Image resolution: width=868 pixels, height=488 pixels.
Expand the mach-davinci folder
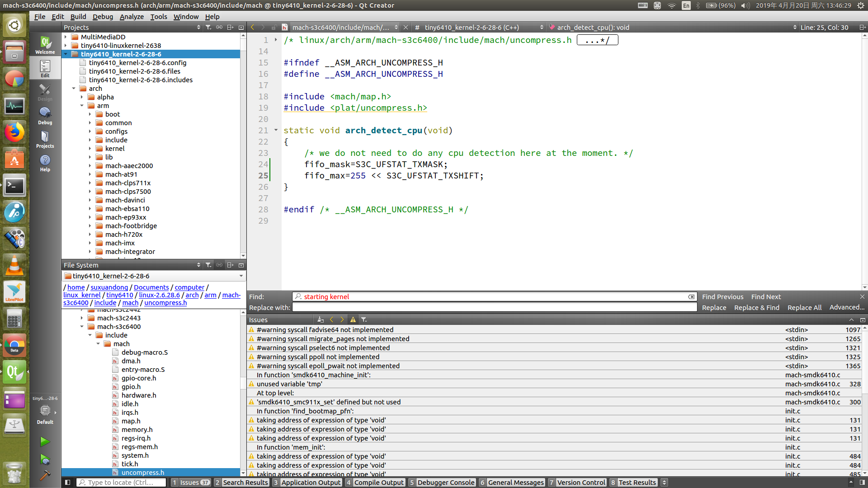coord(90,200)
